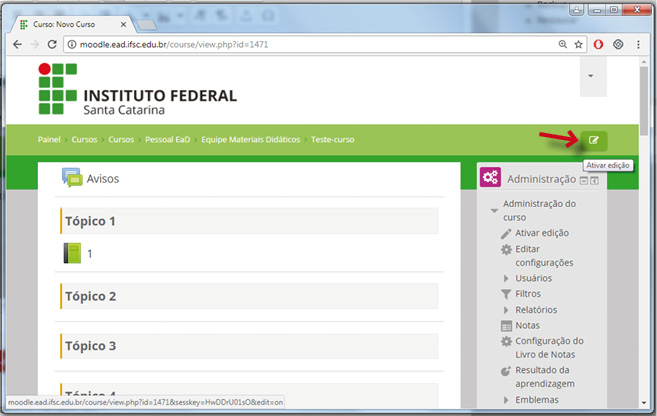Click the magenta Administração gears icon
Image resolution: width=657 pixels, height=416 pixels.
(x=490, y=178)
